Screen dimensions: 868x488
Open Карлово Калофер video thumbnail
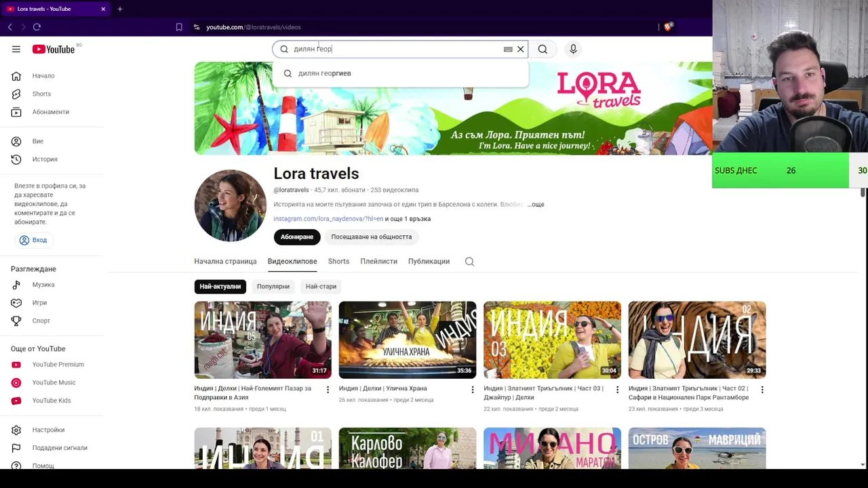tap(408, 448)
